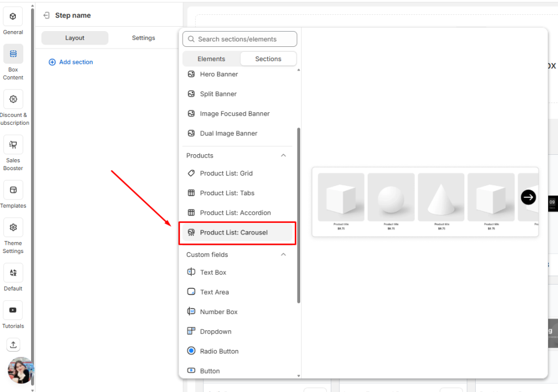Screen dimensions: 558x392
Task: Select the Box Content sidebar icon
Action: click(x=13, y=54)
